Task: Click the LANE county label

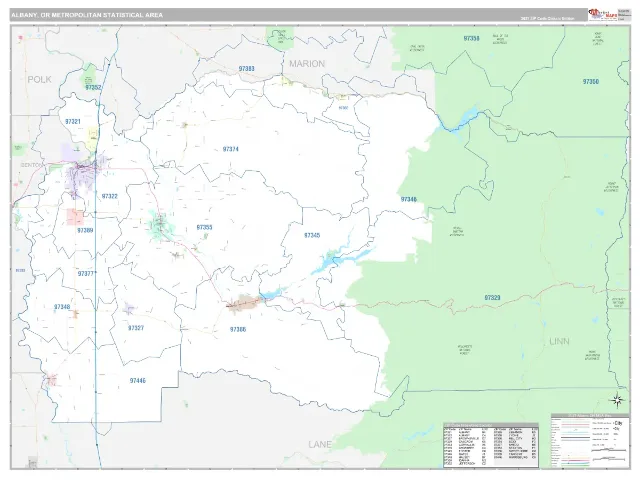Action: pos(320,444)
